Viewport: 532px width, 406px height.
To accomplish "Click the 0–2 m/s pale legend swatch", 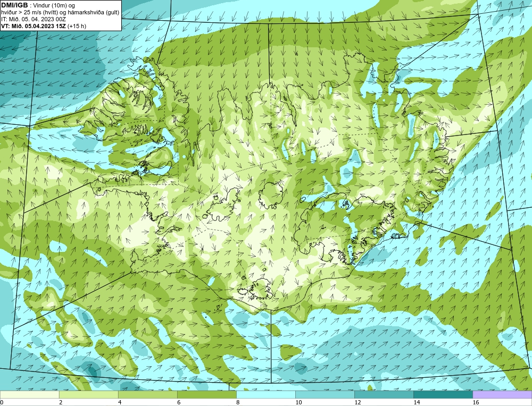I will (x=29, y=394).
